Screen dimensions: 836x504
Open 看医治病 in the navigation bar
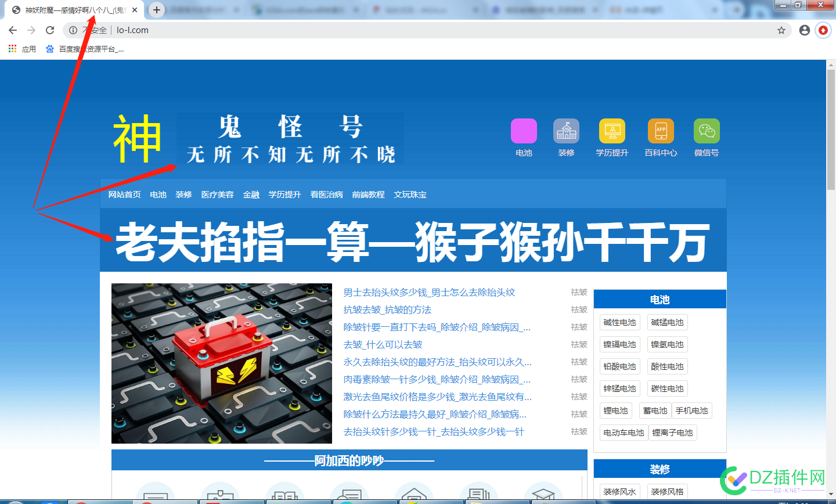(326, 195)
